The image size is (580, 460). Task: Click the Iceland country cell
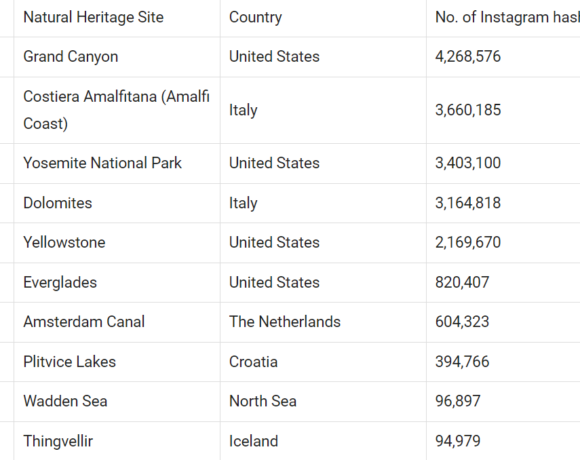[x=323, y=441]
